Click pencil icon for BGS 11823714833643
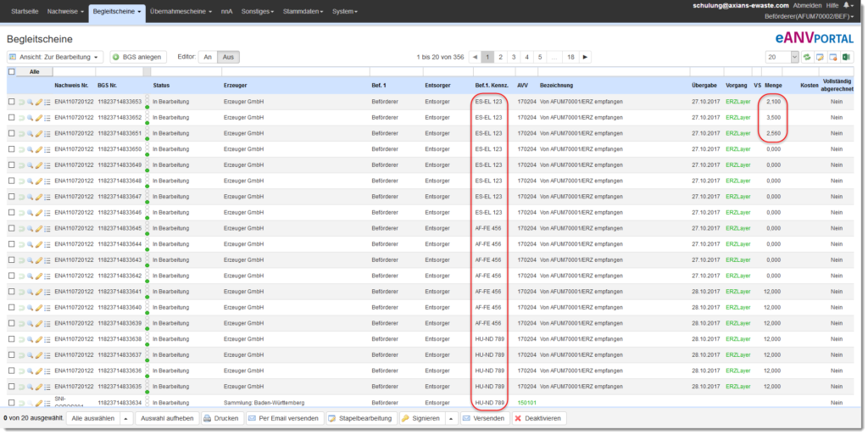Image resolution: width=868 pixels, height=435 pixels. (39, 260)
